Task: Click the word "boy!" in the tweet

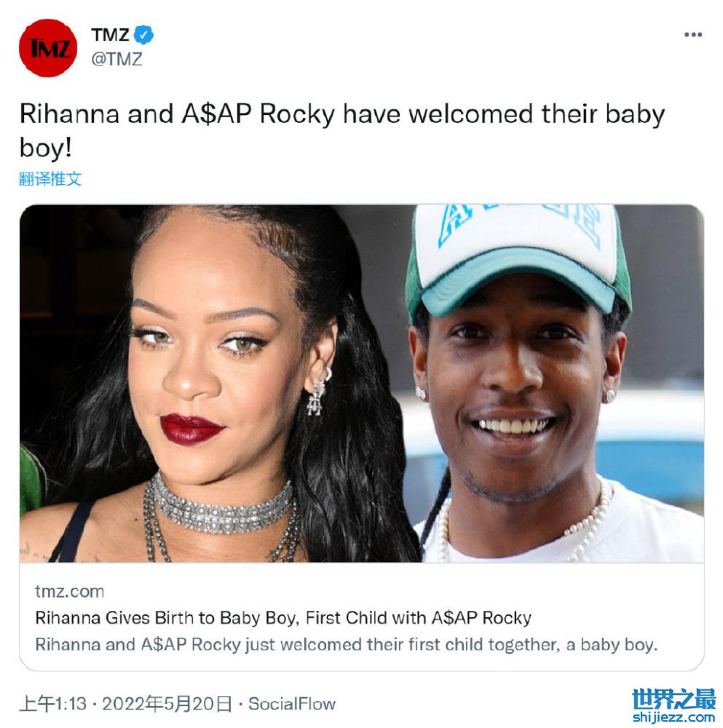Action: [x=46, y=148]
